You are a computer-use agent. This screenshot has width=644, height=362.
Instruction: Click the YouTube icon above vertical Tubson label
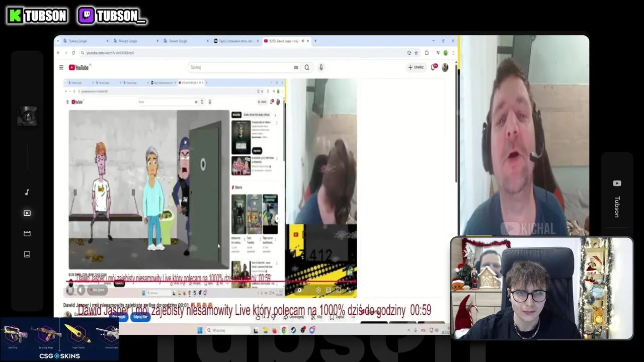pos(617,184)
